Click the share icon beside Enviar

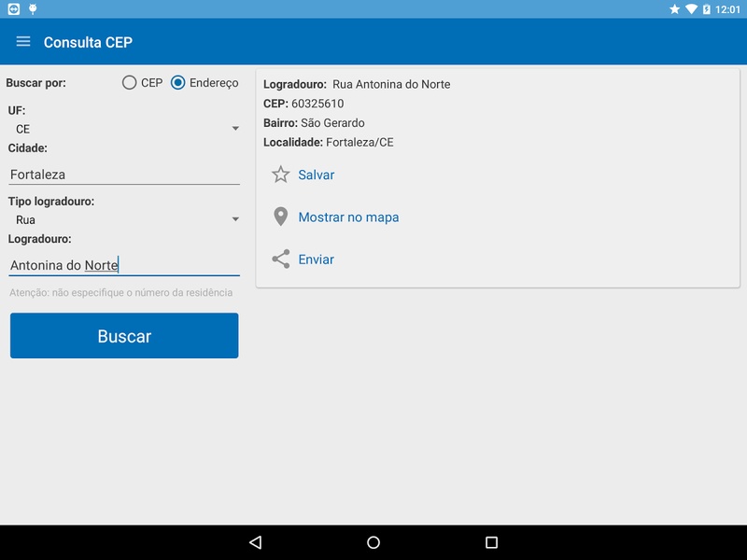[x=281, y=259]
